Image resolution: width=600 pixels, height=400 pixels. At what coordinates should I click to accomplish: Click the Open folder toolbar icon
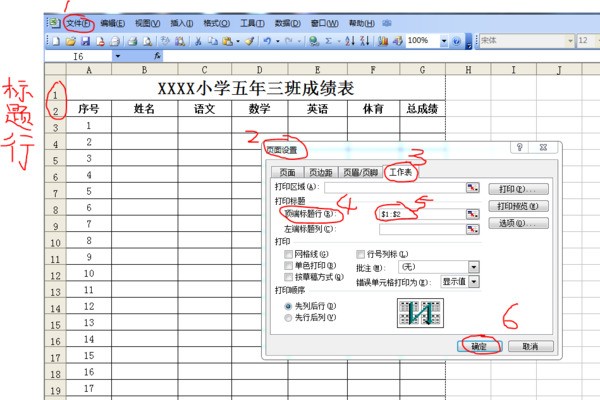point(71,41)
